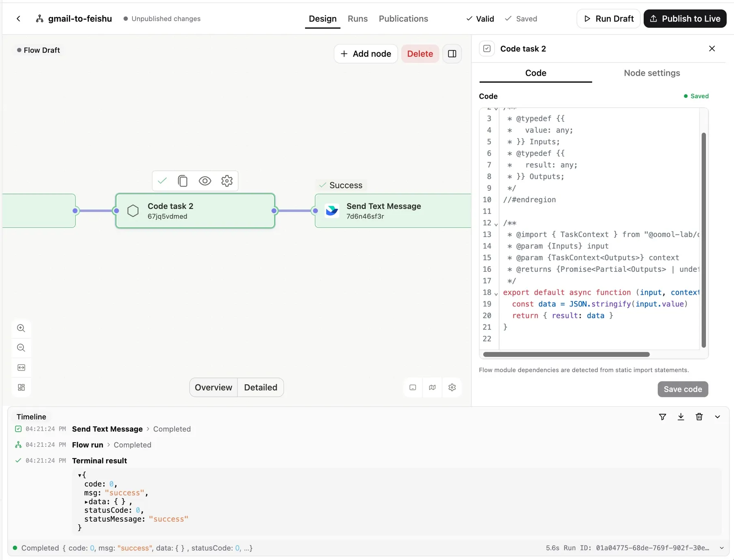The height and width of the screenshot is (560, 734).
Task: Clear Timeline with trash icon
Action: (x=699, y=417)
